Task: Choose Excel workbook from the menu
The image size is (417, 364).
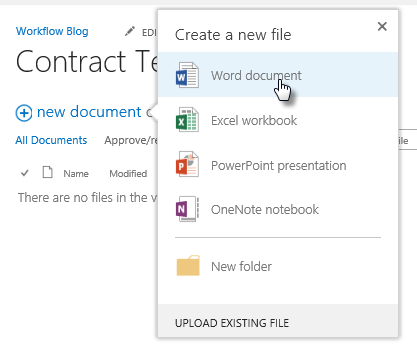Action: [278, 120]
